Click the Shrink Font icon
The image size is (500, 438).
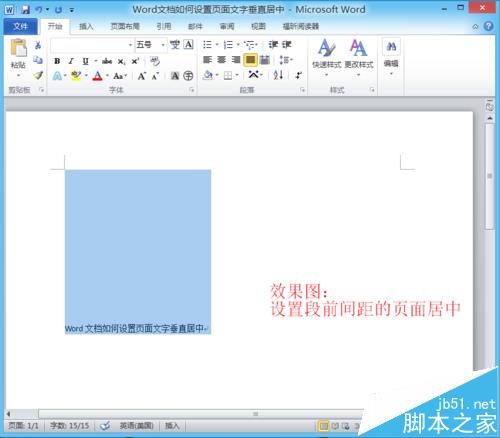(x=155, y=76)
